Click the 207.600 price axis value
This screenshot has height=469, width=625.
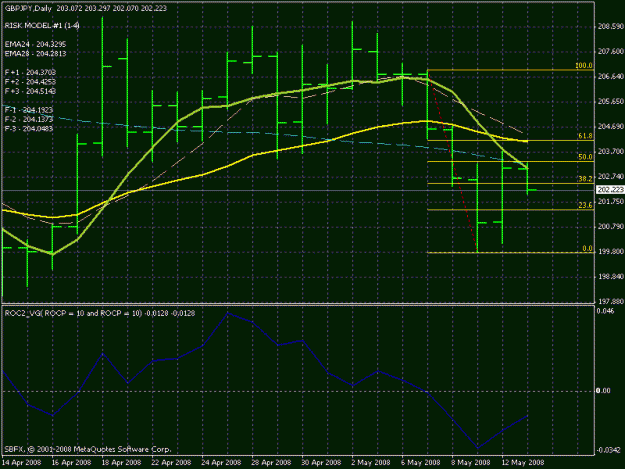(610, 51)
